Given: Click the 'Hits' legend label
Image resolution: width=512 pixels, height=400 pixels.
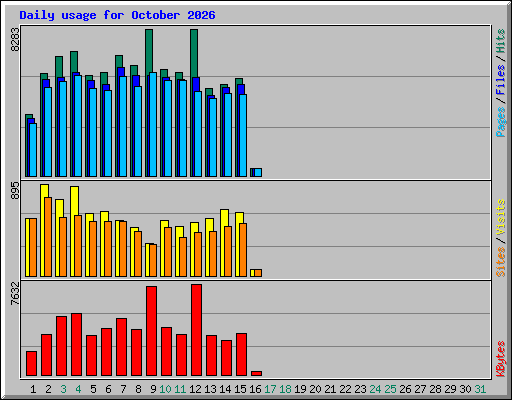Looking at the screenshot, I should [501, 41].
